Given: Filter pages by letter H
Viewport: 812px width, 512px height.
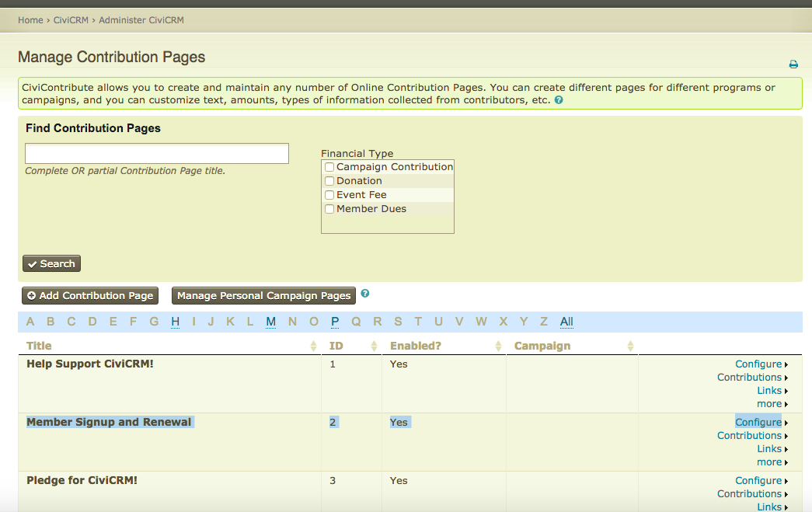Looking at the screenshot, I should coord(175,322).
